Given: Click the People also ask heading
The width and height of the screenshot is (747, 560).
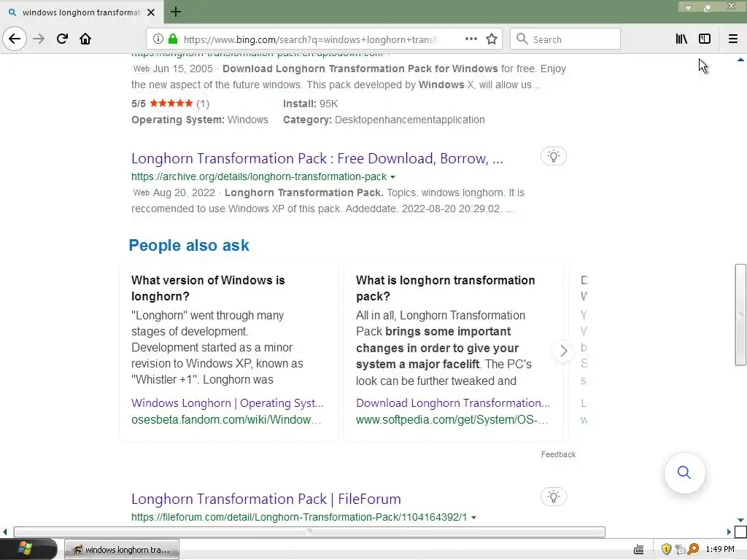Looking at the screenshot, I should tap(189, 245).
